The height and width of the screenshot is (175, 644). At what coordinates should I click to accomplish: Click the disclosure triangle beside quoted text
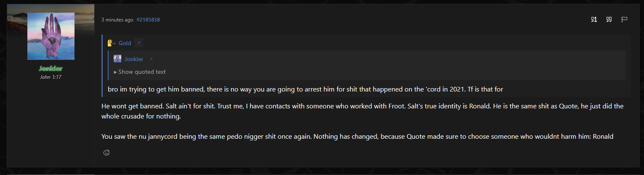tap(116, 72)
